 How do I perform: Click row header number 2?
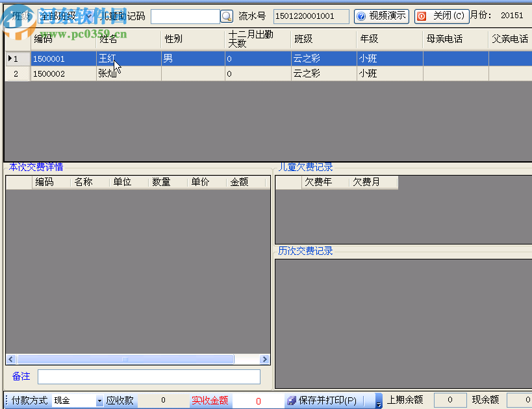tap(17, 73)
